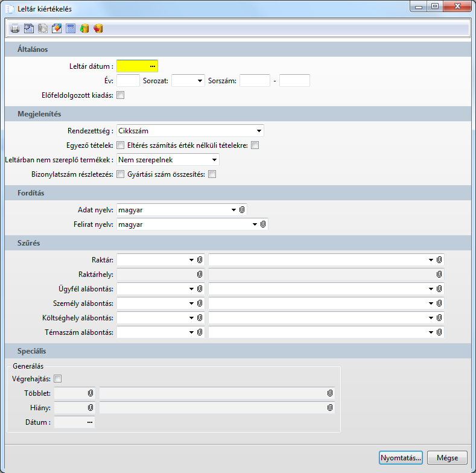476x473 pixels.
Task: Click the paperclip in the Többlet code field
Action: 90,393
